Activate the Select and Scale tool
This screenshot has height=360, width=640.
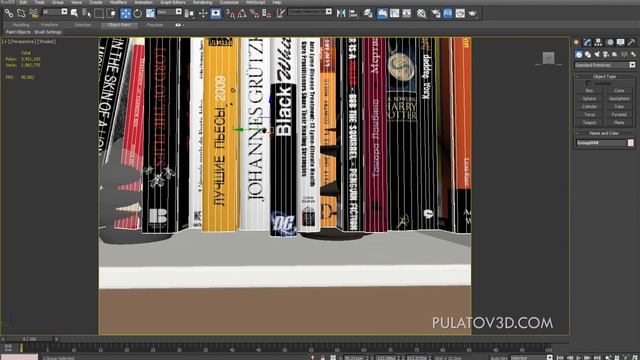point(150,13)
